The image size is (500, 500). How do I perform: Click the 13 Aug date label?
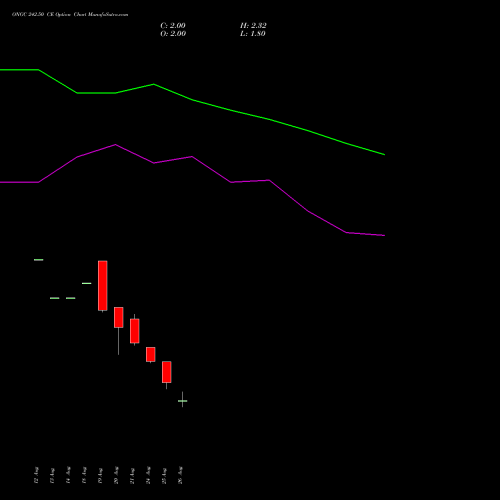coord(52,475)
